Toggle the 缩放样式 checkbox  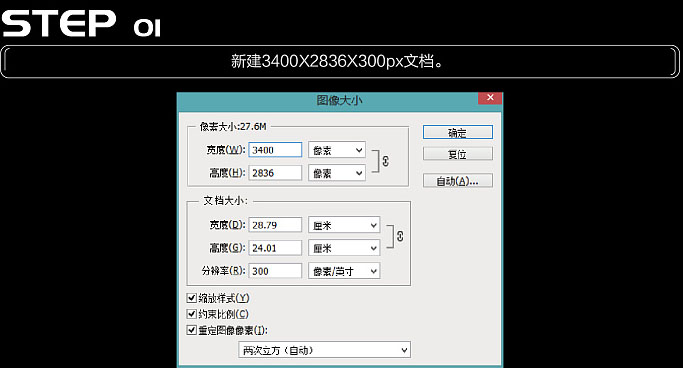coord(191,298)
